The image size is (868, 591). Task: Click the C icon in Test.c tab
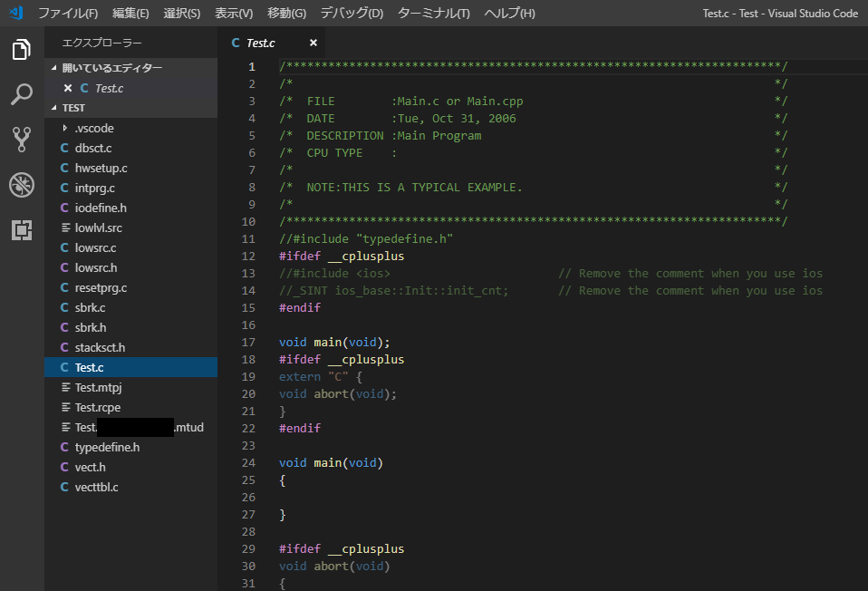tap(236, 43)
